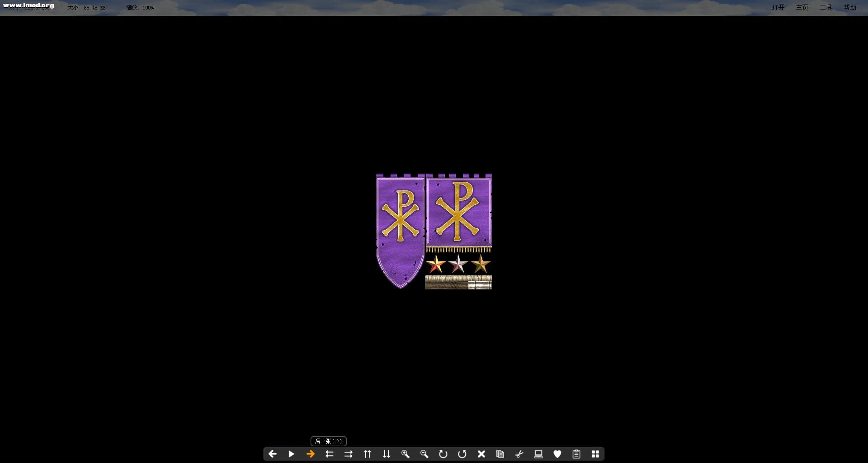
Task: Click the 主页 link
Action: 802,8
